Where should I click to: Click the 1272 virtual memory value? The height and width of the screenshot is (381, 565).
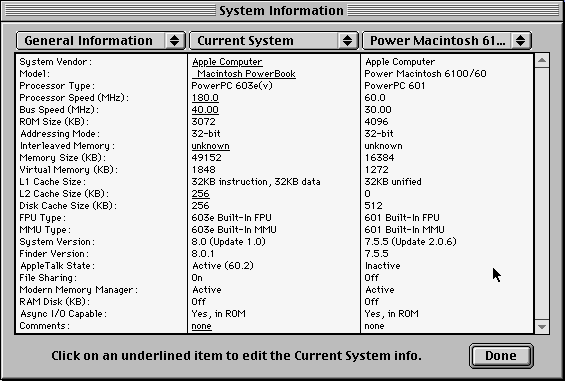pos(377,170)
